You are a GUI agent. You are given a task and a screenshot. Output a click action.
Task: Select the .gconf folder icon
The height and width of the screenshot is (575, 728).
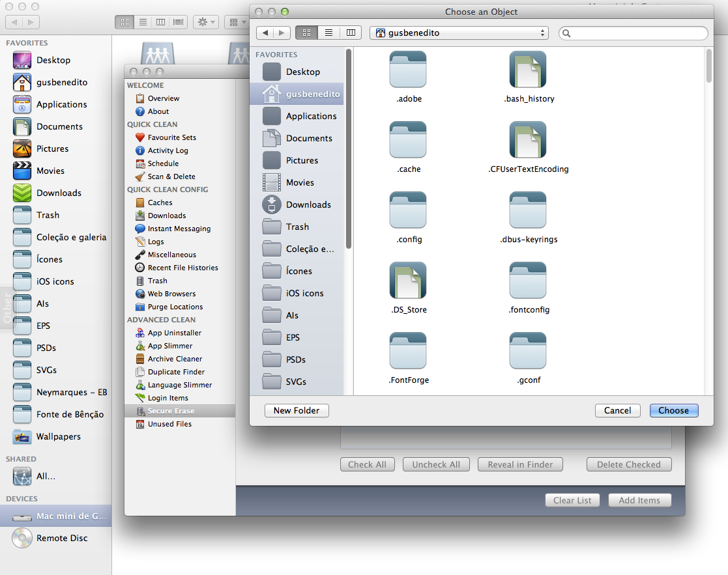(527, 351)
